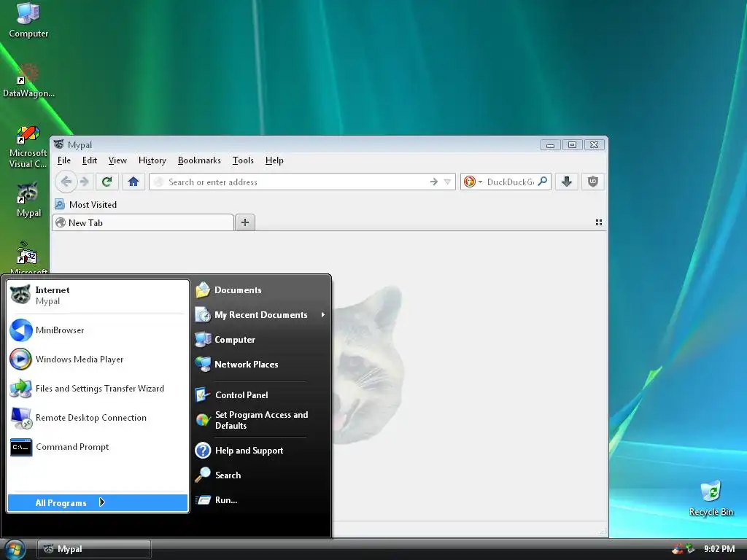Click the Forward arrow in Mypal toolbar
The image size is (747, 560).
[85, 182]
